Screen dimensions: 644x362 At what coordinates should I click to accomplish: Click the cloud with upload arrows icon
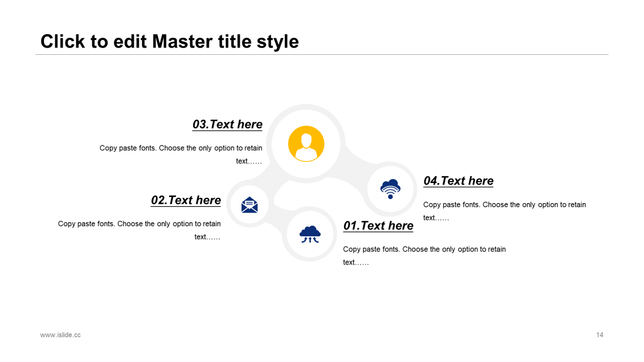[x=310, y=234]
